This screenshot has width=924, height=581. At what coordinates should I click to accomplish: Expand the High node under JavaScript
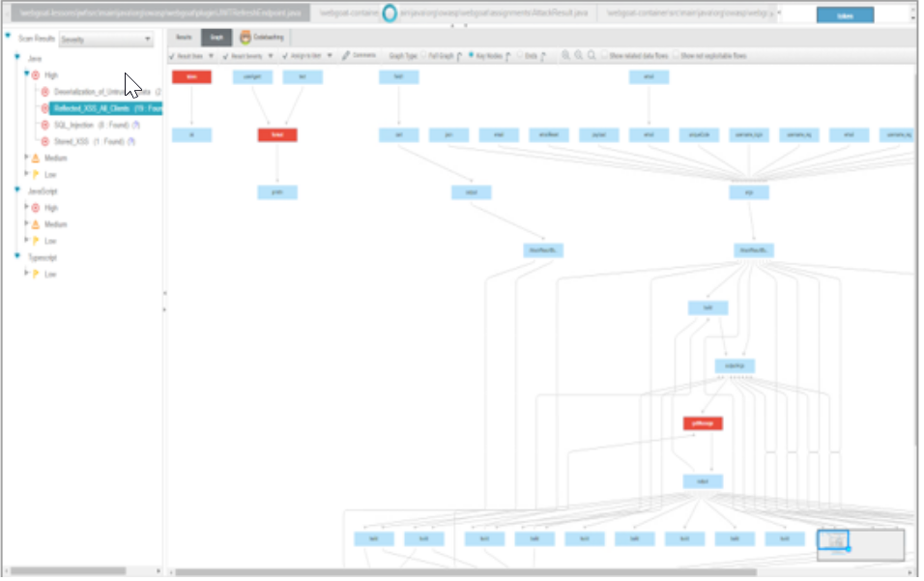(27, 208)
